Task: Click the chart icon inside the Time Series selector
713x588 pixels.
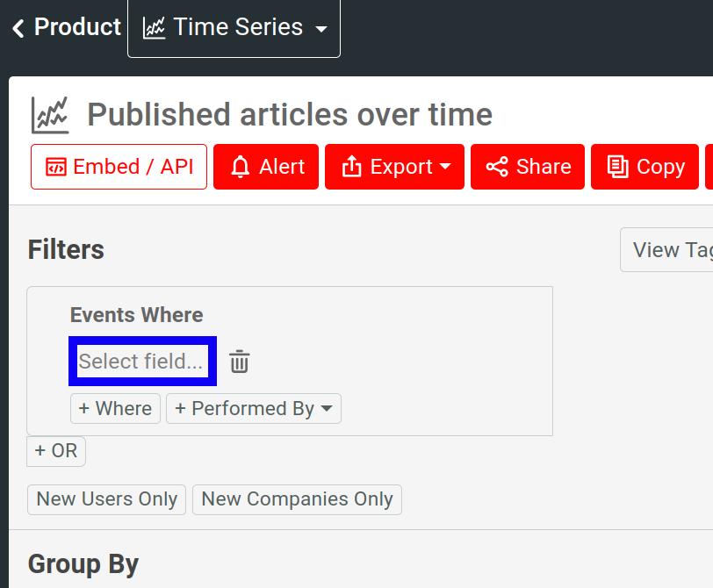Action: (x=155, y=27)
